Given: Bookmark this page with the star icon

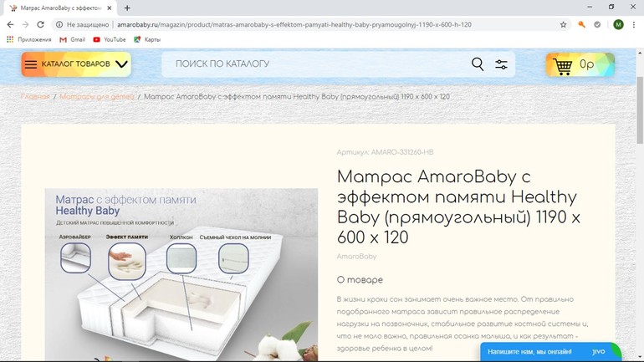Looking at the screenshot, I should click(x=563, y=24).
